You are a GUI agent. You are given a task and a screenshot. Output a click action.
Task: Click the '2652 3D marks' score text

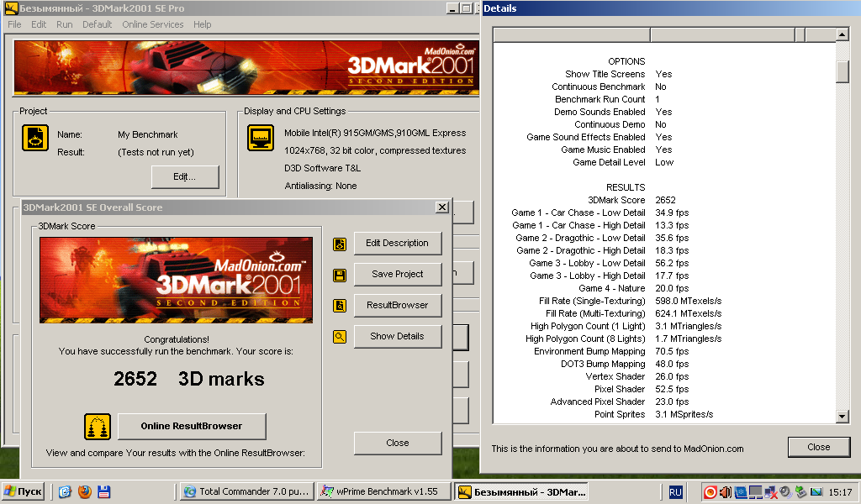tap(189, 379)
